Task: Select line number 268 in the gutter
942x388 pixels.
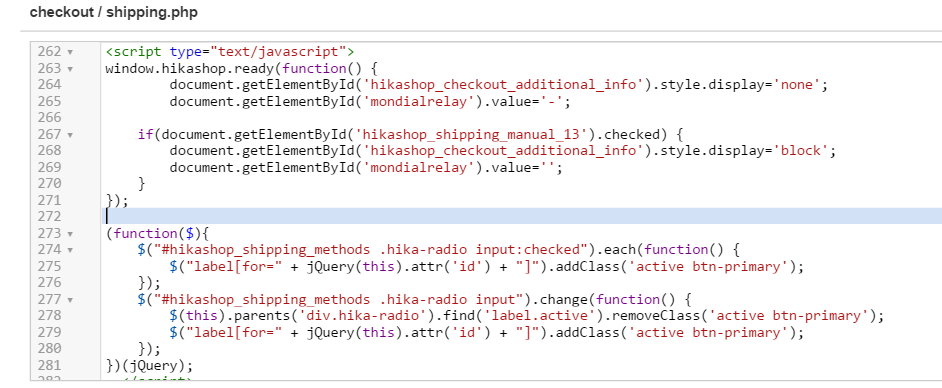Action: pyautogui.click(x=49, y=151)
